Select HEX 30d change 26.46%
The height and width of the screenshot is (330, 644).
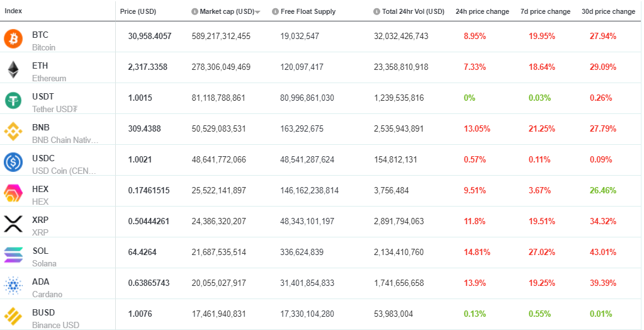tap(603, 190)
